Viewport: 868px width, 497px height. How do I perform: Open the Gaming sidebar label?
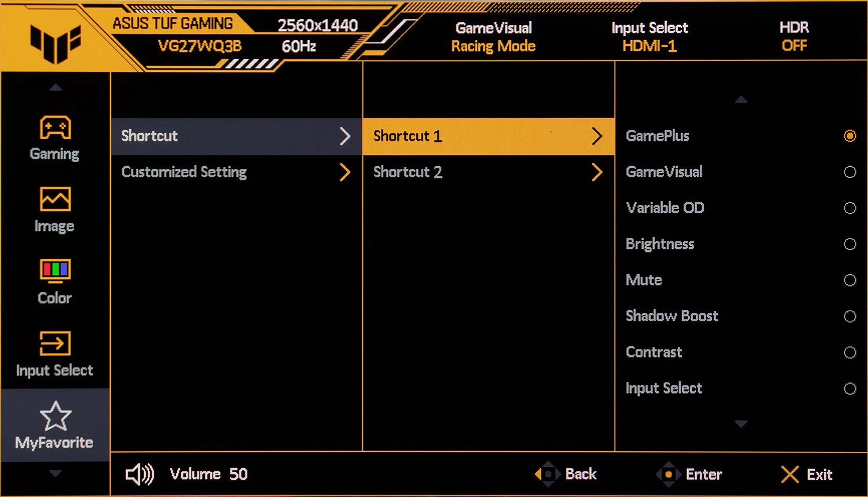click(x=55, y=155)
